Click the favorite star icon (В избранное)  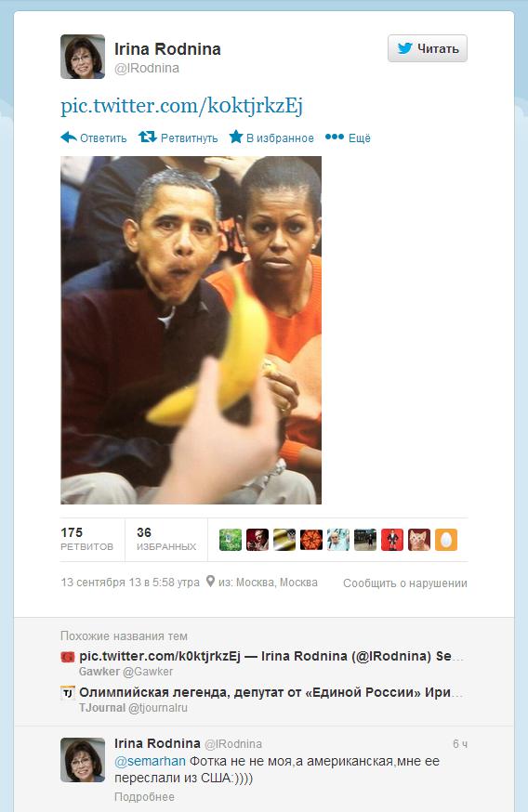tap(236, 137)
